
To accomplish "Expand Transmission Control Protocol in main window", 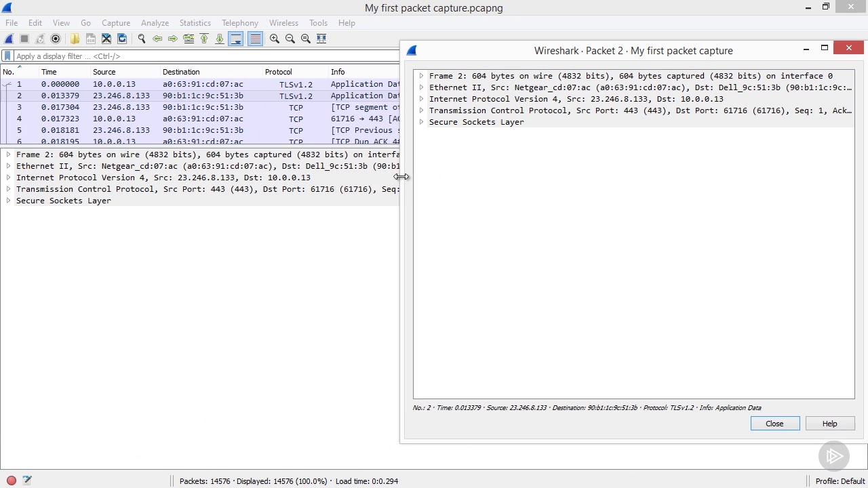I will point(8,189).
